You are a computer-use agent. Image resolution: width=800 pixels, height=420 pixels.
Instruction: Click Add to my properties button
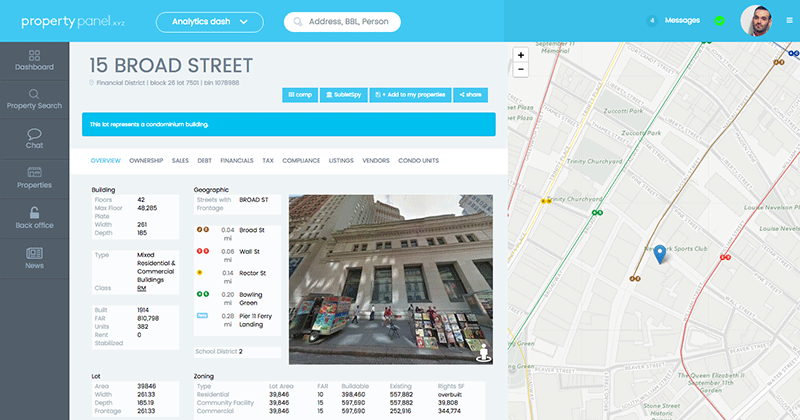tap(410, 94)
